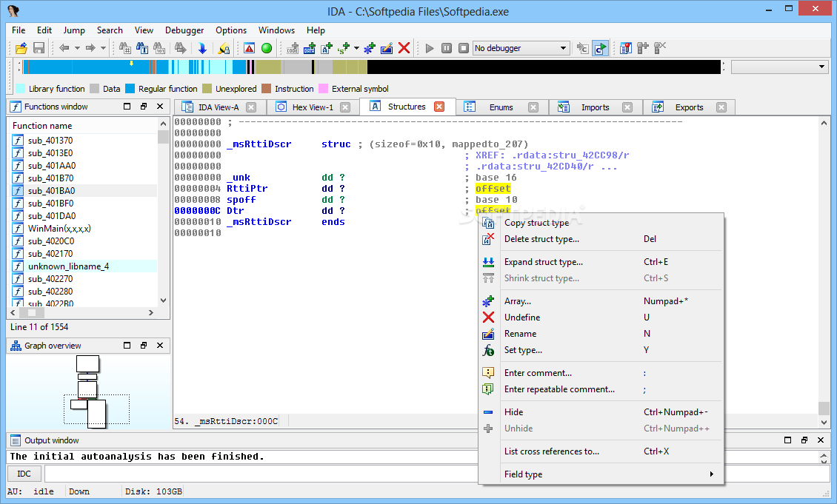The width and height of the screenshot is (837, 504).
Task: Select Array... in the context menu
Action: tap(601, 301)
